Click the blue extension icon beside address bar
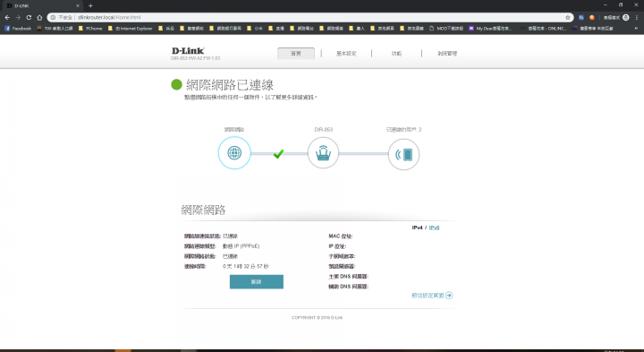 coord(581,17)
